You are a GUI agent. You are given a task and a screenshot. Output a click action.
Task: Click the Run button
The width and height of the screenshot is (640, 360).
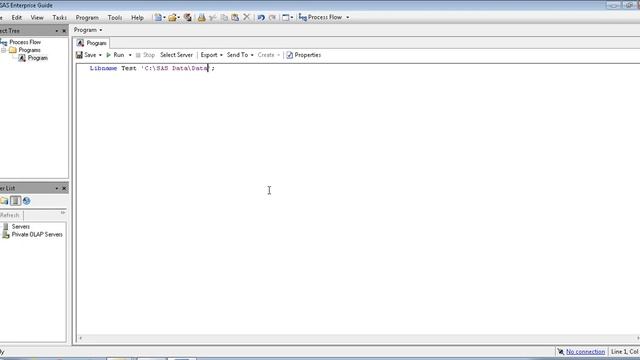pyautogui.click(x=115, y=55)
